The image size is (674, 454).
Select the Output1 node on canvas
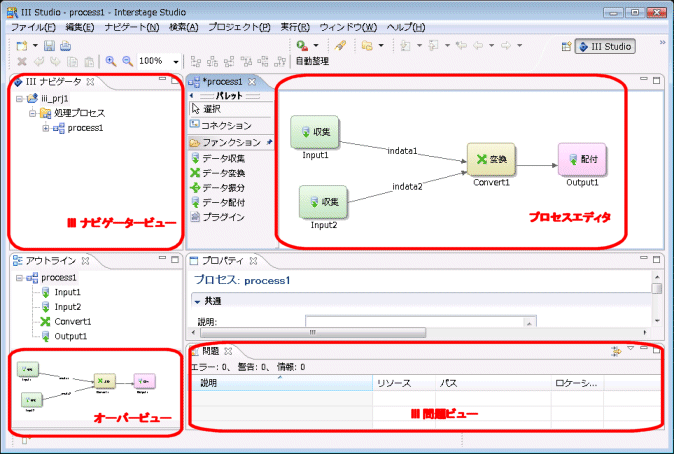click(582, 160)
